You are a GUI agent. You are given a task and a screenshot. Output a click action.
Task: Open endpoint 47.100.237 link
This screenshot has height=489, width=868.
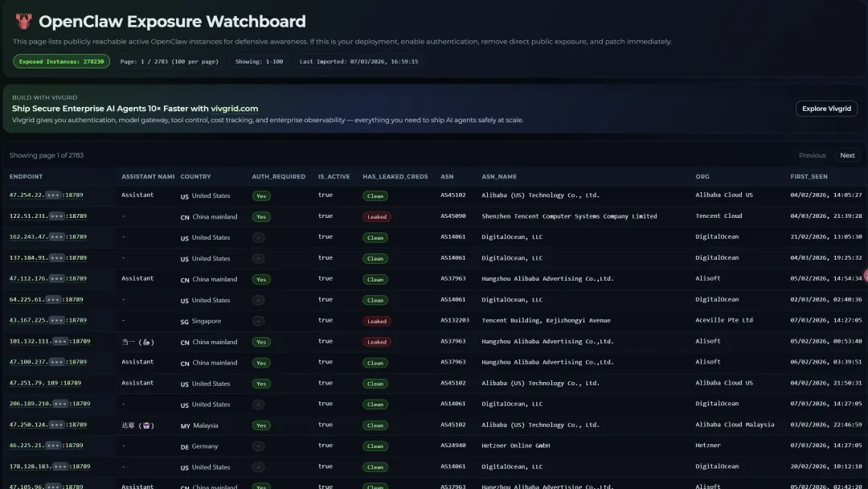coord(47,362)
